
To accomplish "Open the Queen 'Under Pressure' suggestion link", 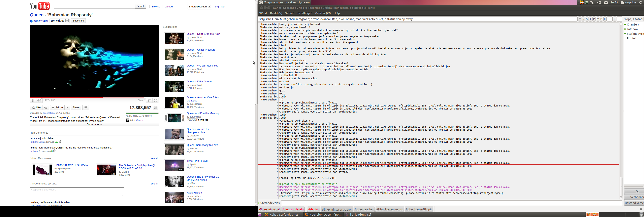I will [201, 50].
